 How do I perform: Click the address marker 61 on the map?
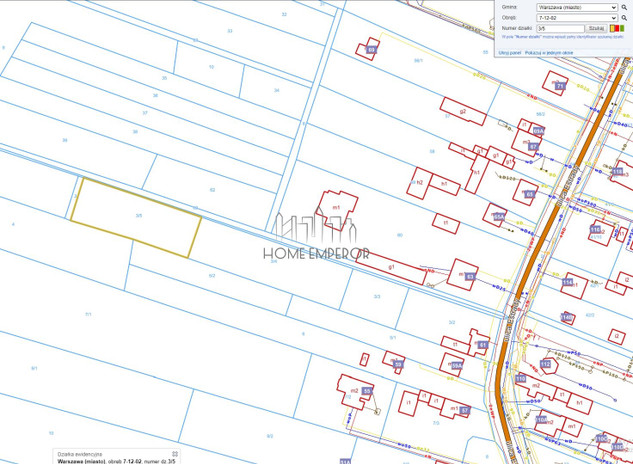point(482,344)
